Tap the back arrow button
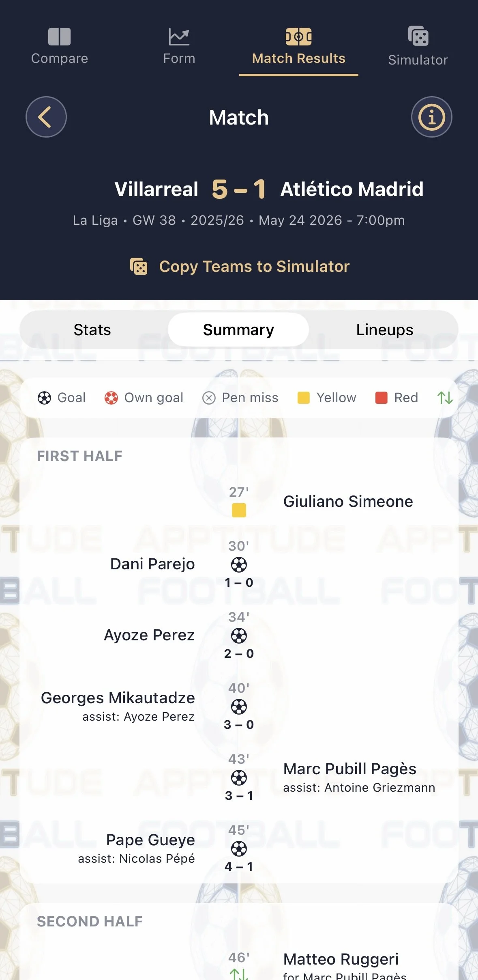Image resolution: width=478 pixels, height=980 pixels. point(46,117)
